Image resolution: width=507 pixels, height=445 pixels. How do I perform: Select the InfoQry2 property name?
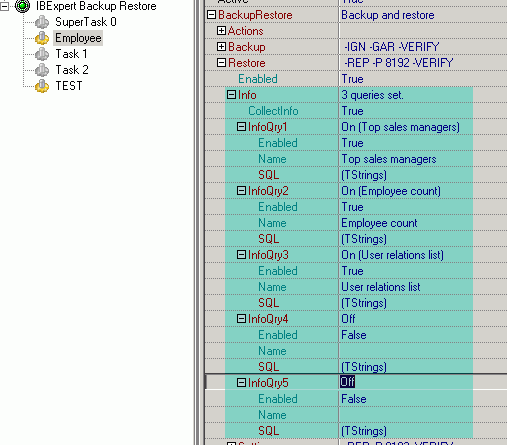(x=268, y=191)
